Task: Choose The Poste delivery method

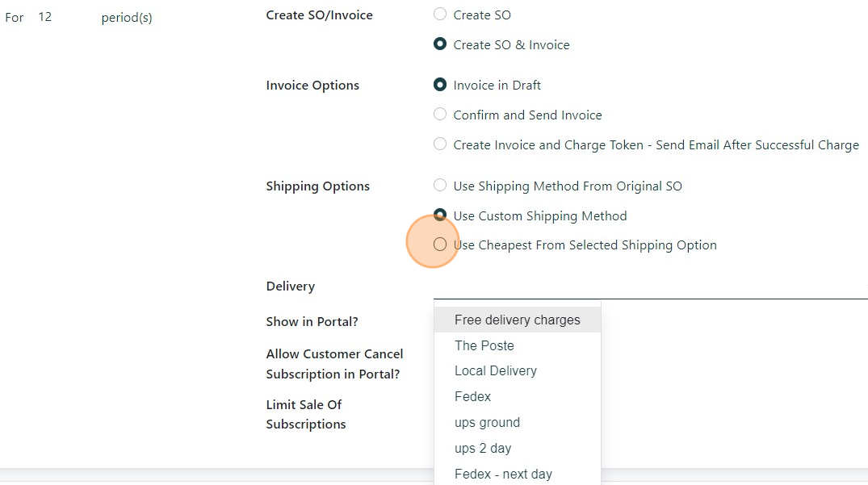Action: point(484,345)
